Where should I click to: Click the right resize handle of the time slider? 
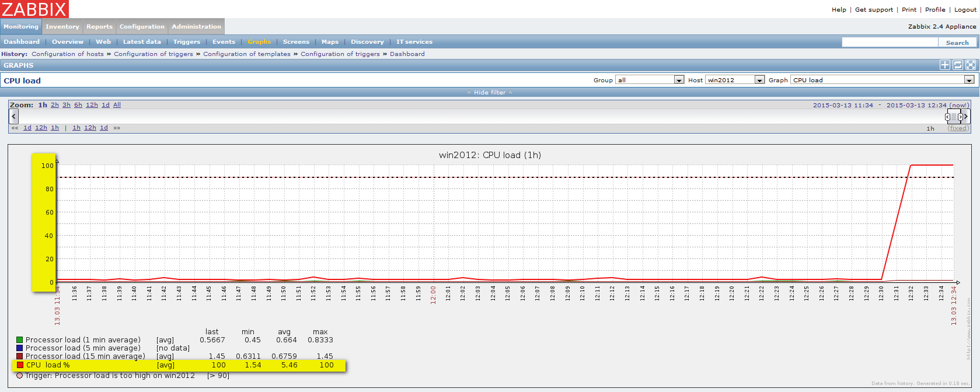pos(960,117)
